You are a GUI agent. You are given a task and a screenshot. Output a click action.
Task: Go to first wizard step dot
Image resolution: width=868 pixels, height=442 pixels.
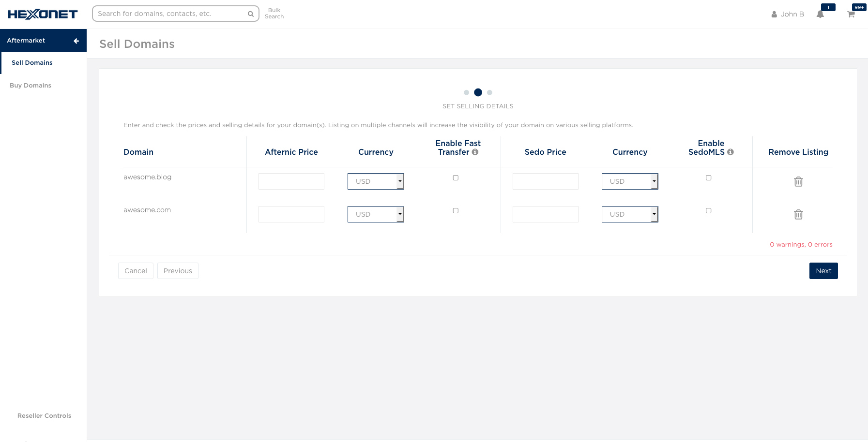(466, 92)
